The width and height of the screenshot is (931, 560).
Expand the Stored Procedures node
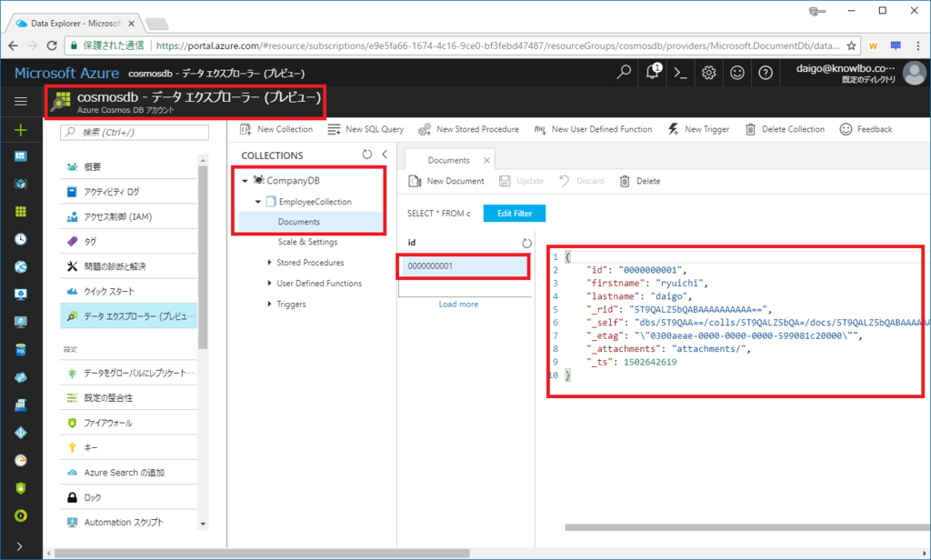[269, 263]
